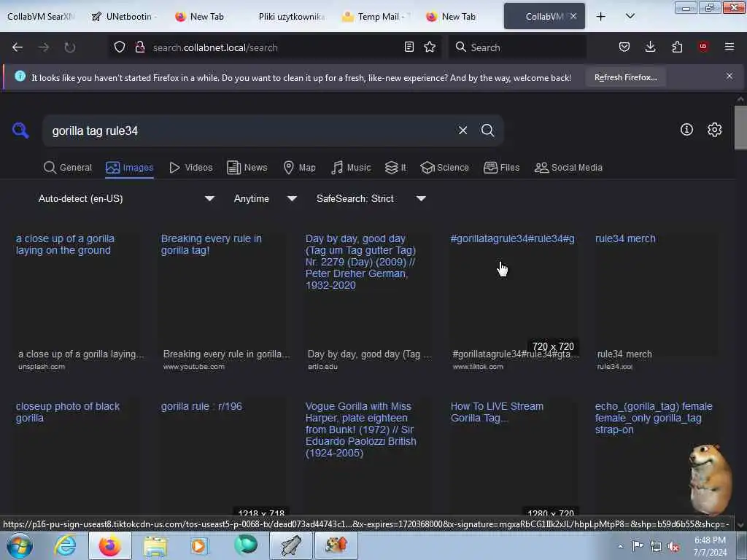Screen dimensions: 747x560
Task: List all tabs chevron
Action: point(630,16)
